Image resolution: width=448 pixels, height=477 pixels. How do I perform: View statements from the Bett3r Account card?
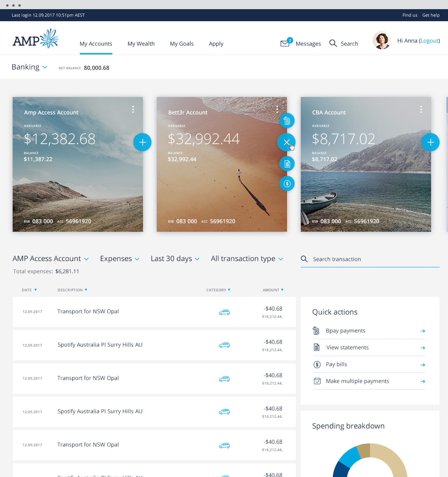tap(287, 164)
